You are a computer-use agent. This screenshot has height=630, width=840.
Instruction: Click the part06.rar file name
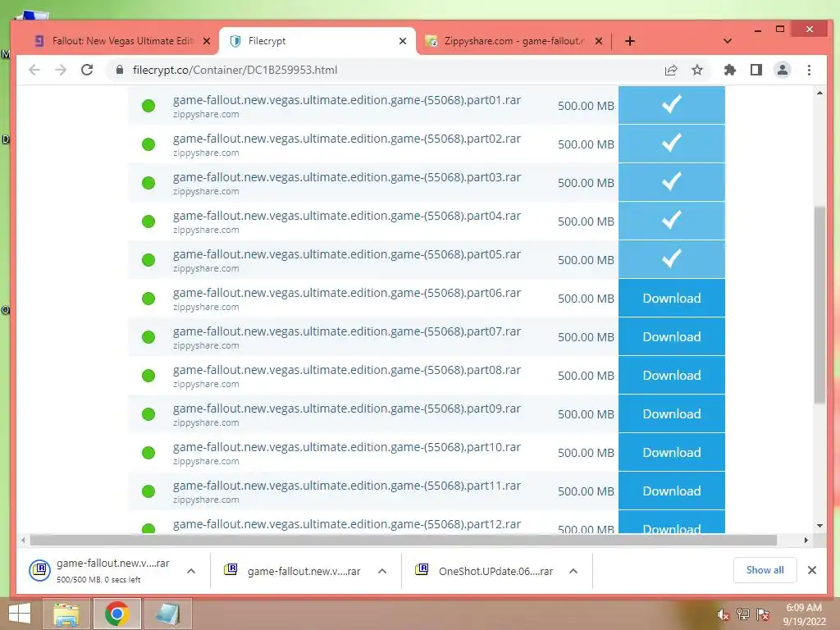347,293
